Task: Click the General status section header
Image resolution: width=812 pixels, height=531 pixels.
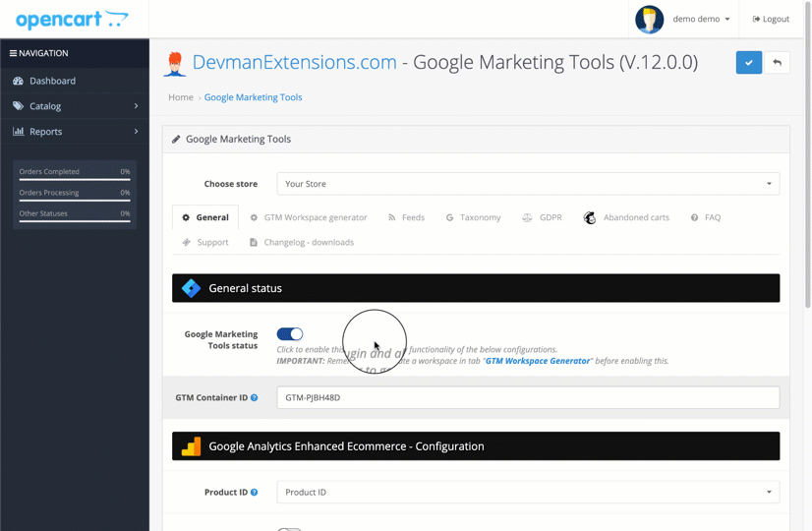Action: coord(476,288)
